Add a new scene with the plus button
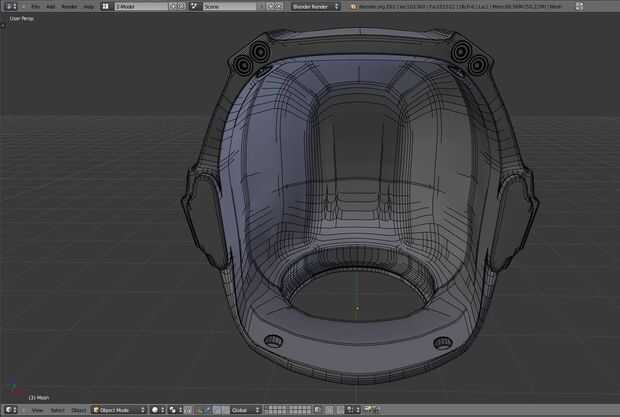Screen dimensions: 620x417 click(270, 6)
